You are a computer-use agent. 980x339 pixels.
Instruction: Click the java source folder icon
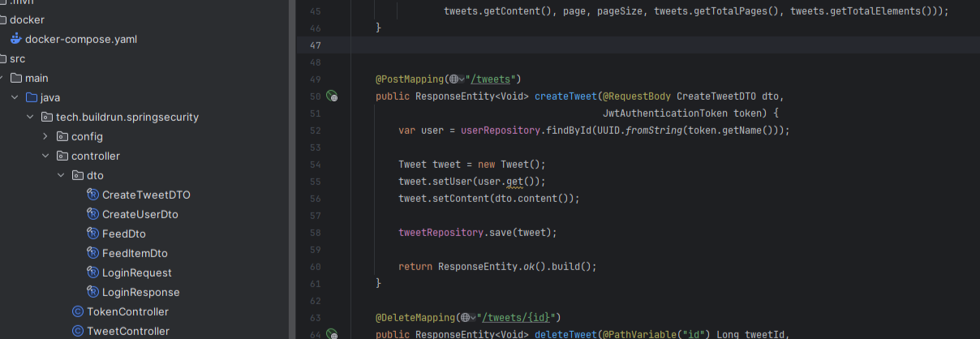32,97
